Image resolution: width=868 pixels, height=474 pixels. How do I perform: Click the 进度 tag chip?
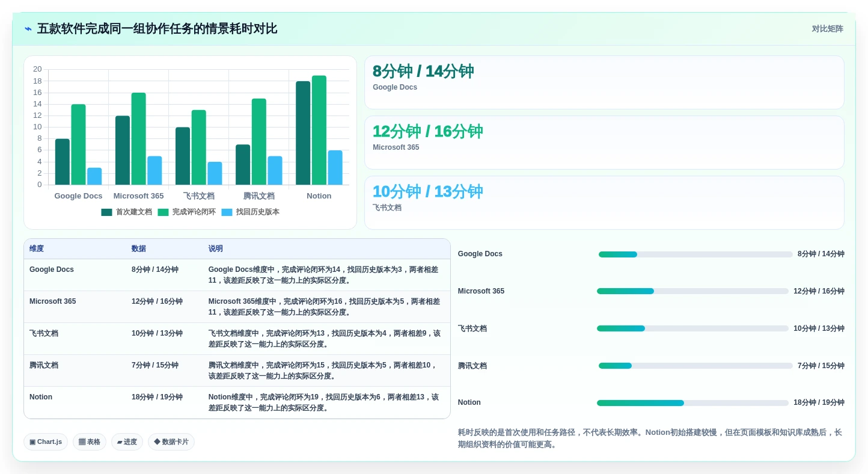click(127, 442)
